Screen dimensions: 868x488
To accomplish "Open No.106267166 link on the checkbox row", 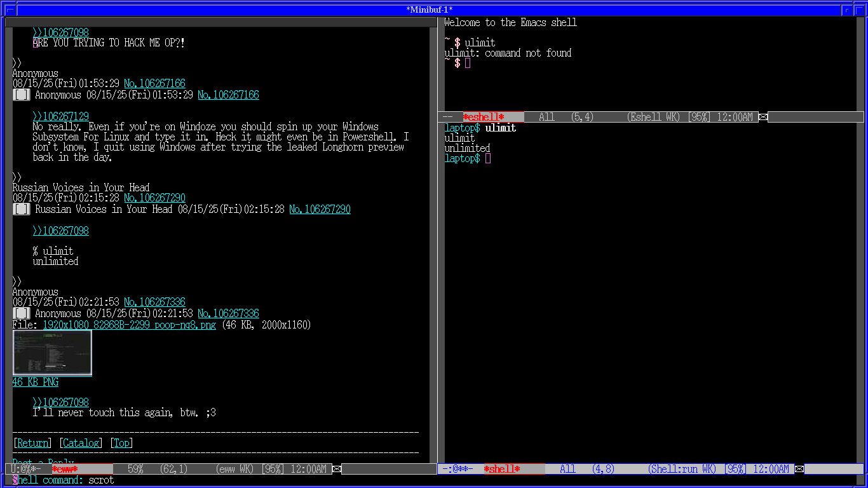I will 229,95.
